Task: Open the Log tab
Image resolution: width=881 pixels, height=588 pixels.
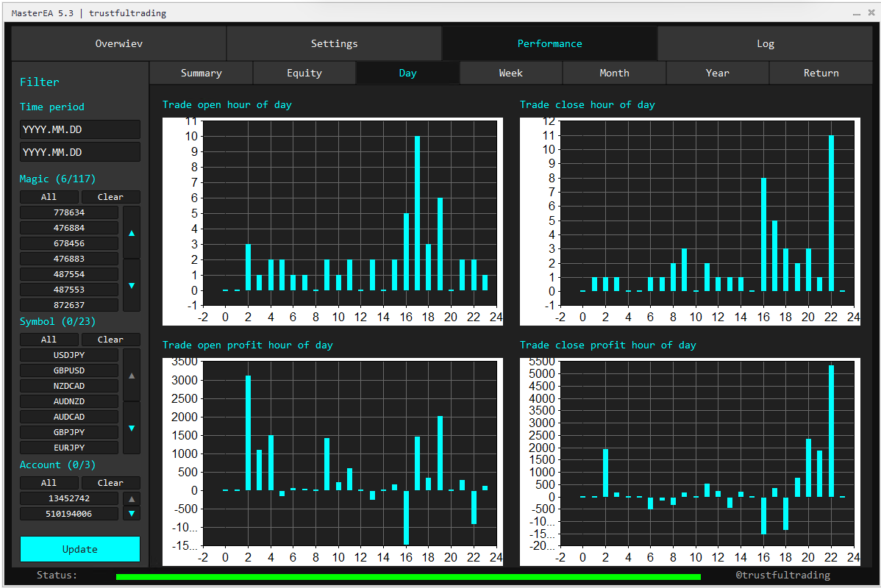Action: (x=765, y=44)
